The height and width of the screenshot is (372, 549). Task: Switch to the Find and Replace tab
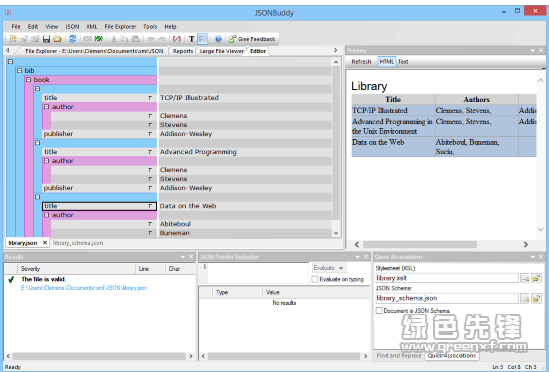click(x=399, y=356)
